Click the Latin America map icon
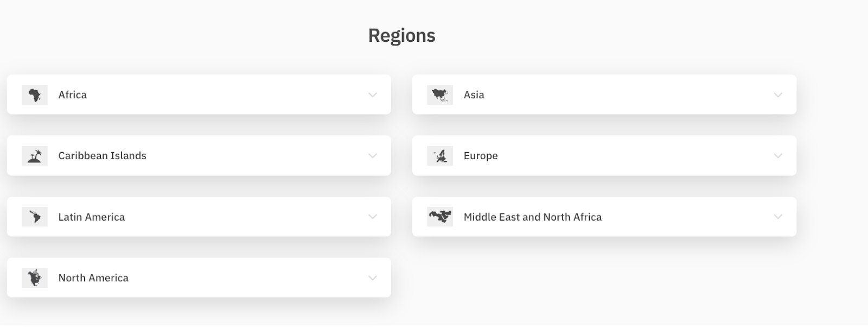The image size is (868, 327). (35, 217)
